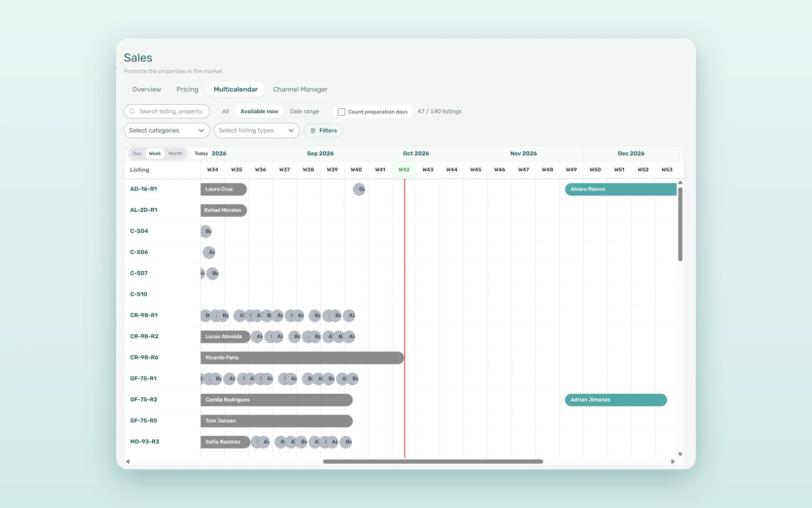Open the Tom Jansen booking bar

pos(277,421)
